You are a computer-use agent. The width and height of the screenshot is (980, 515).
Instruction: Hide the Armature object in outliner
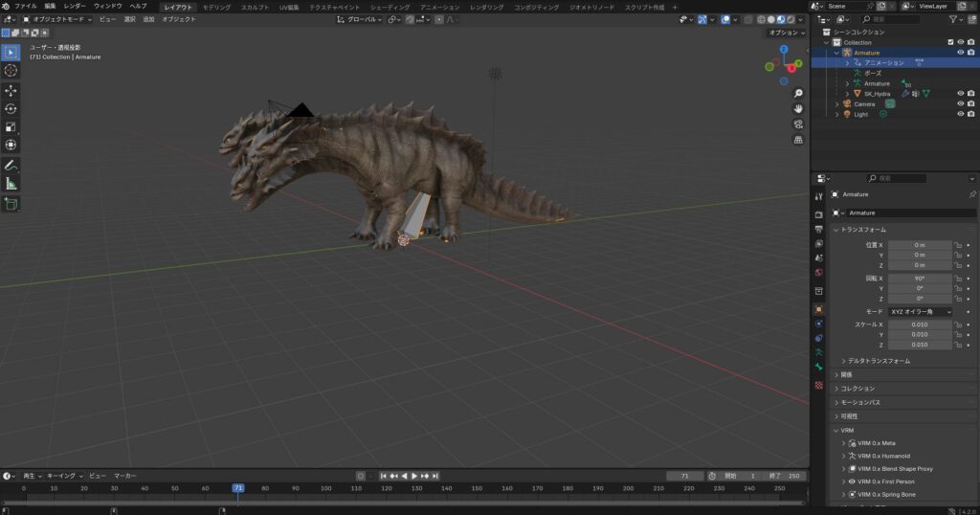pos(961,53)
